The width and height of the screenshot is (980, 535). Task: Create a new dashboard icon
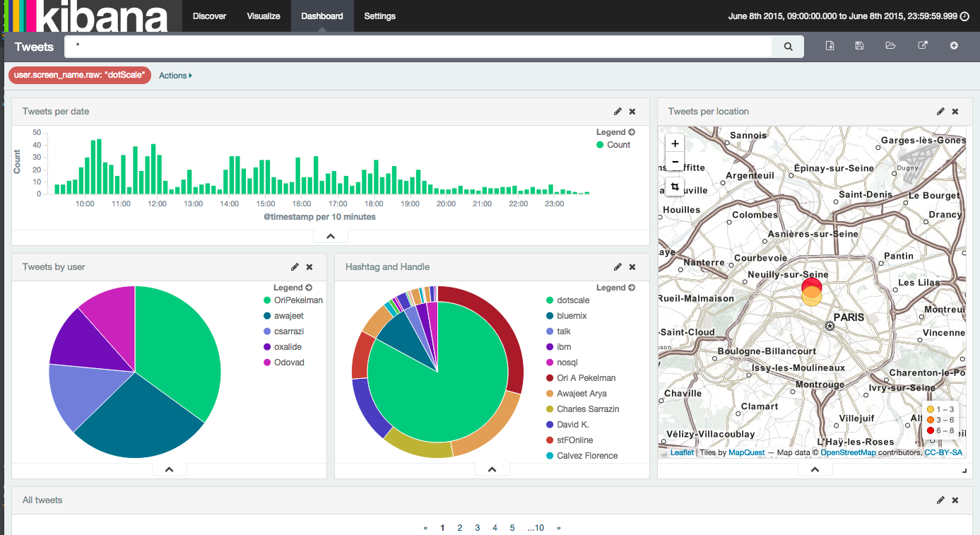point(830,46)
